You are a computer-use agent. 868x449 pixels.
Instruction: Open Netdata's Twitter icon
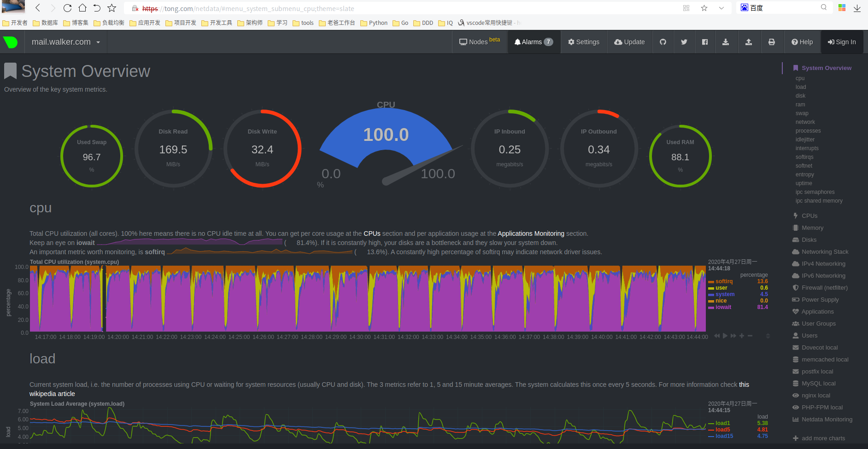(684, 42)
